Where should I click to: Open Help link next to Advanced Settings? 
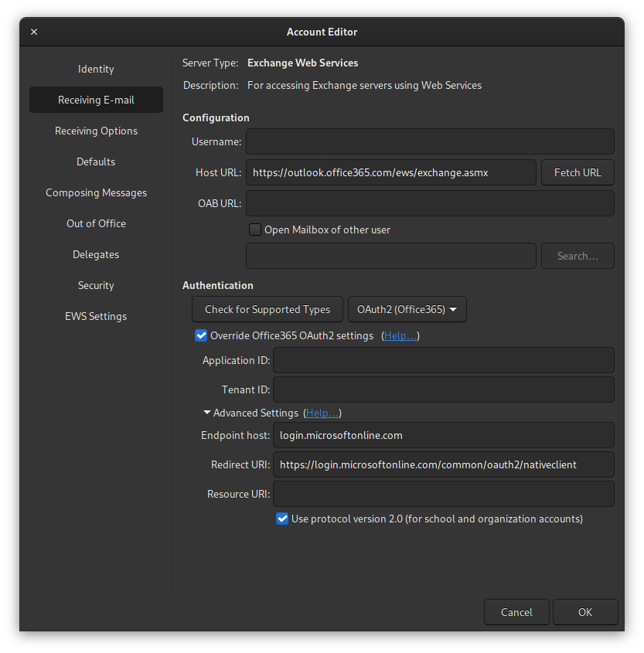point(322,413)
